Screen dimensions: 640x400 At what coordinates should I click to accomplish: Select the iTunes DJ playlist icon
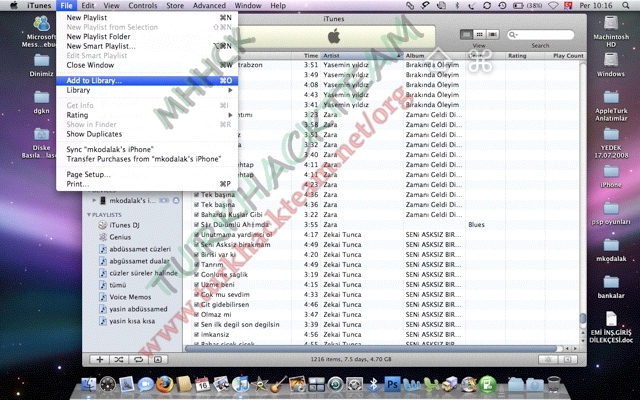coord(103,225)
